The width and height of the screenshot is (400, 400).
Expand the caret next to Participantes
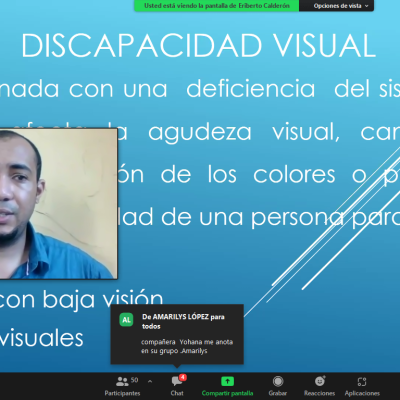tap(150, 381)
